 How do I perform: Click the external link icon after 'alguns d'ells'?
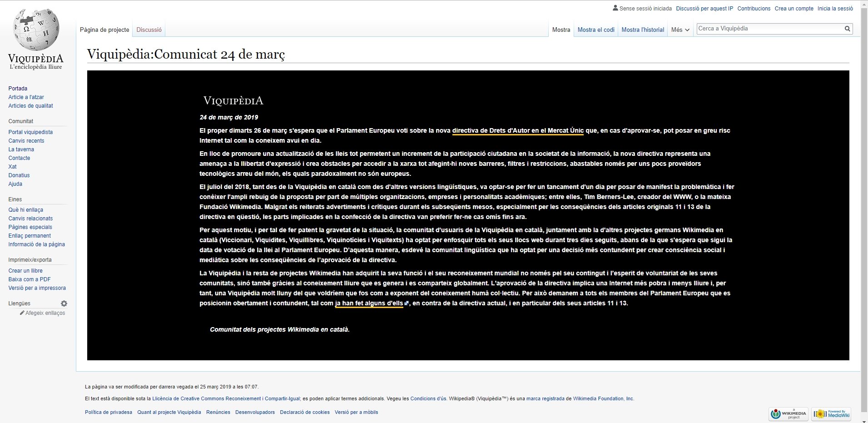pos(407,304)
